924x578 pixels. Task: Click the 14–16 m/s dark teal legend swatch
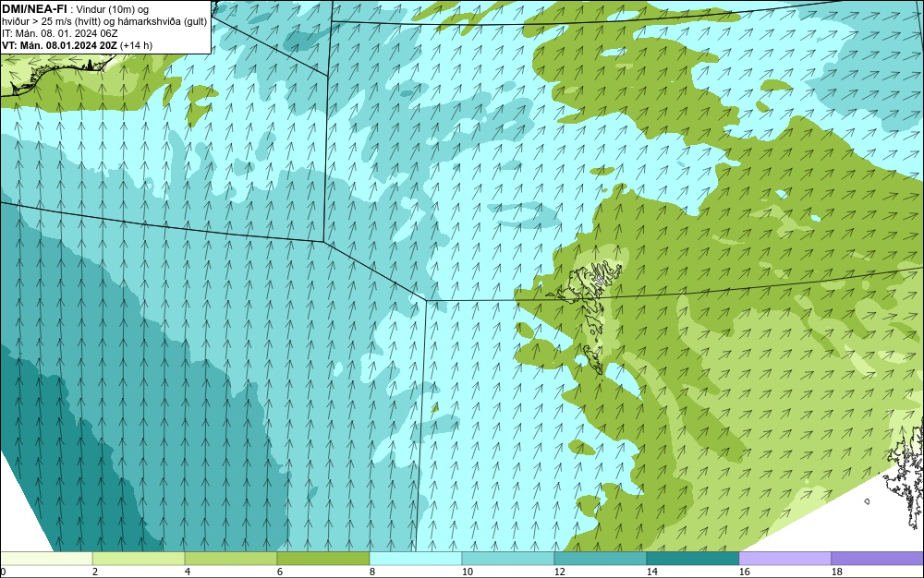[x=693, y=558]
